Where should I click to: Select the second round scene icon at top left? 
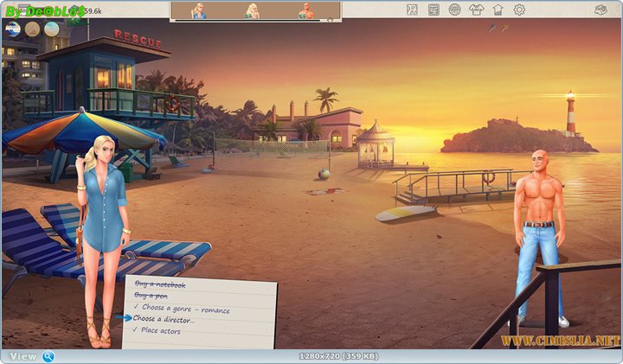[32, 29]
